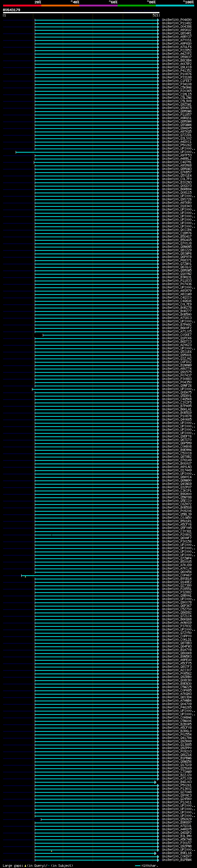Viewport: 197px width, 868px height.
Task: Select hit label UniRef100_A9TF53
Action: point(176,155)
